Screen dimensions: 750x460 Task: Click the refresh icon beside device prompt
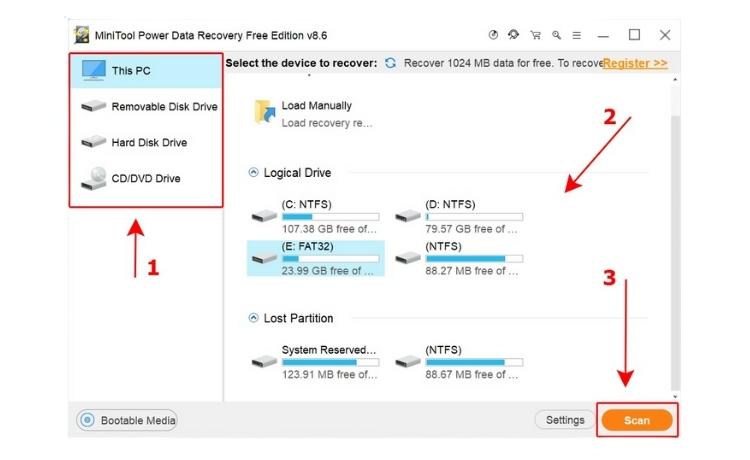[390, 63]
